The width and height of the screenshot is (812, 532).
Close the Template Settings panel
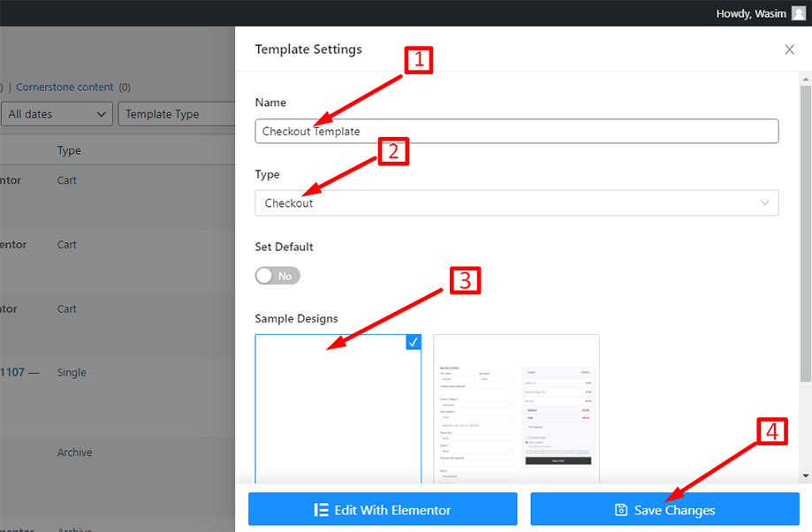coord(789,49)
